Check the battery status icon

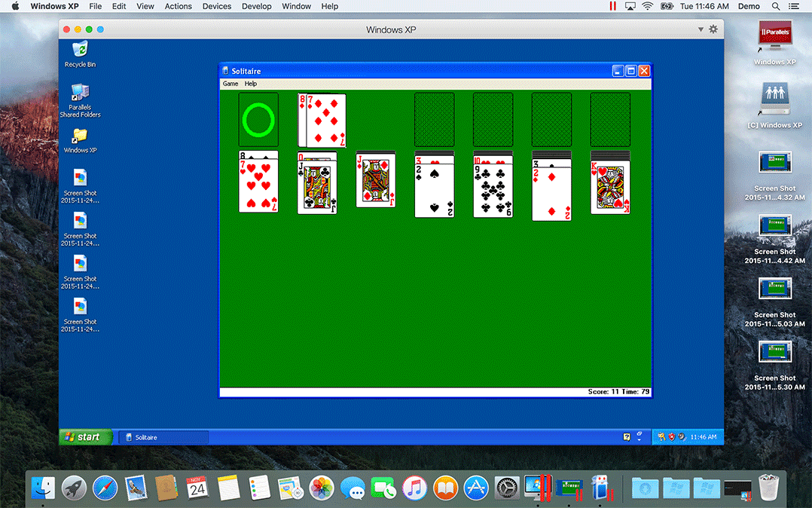(667, 6)
